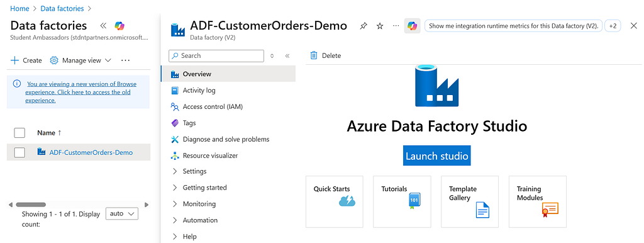Click the Training Modules certificate icon
The height and width of the screenshot is (243, 644).
(550, 210)
